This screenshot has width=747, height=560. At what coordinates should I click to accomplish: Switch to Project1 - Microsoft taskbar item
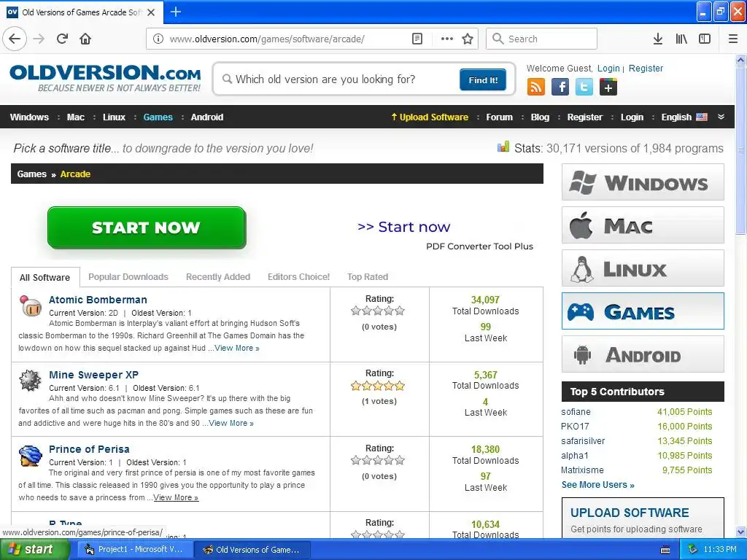(x=135, y=550)
